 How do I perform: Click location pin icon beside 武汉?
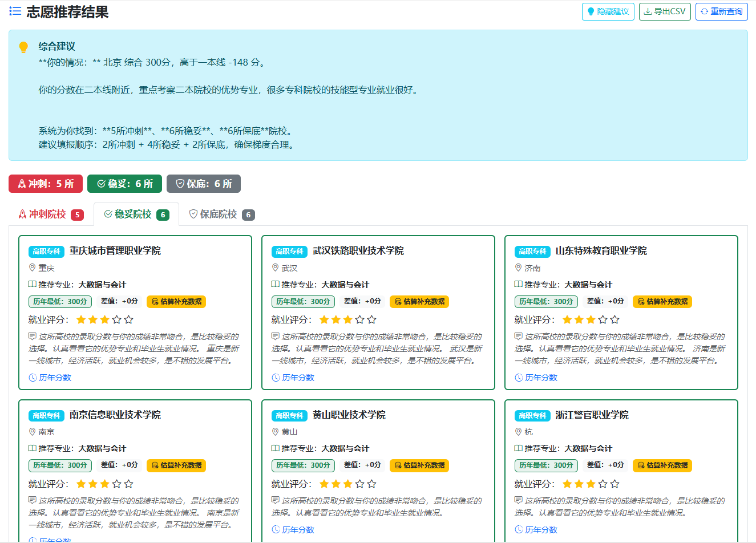[x=276, y=268]
